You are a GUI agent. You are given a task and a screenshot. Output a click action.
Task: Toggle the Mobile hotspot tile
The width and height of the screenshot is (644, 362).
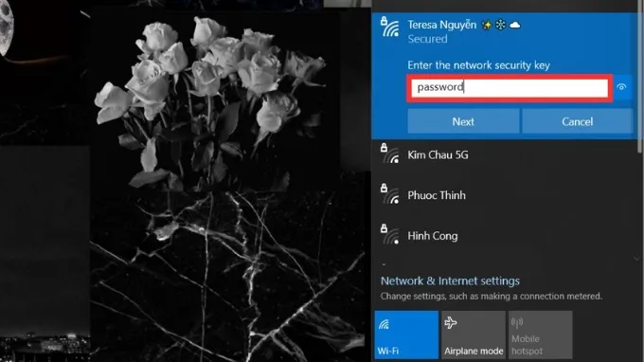[540, 335]
